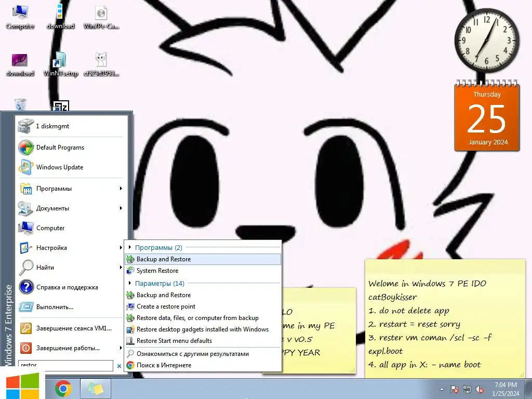Collapse the Программы (2) results group
Viewport: 532px width, 399px height.
[x=130, y=247]
